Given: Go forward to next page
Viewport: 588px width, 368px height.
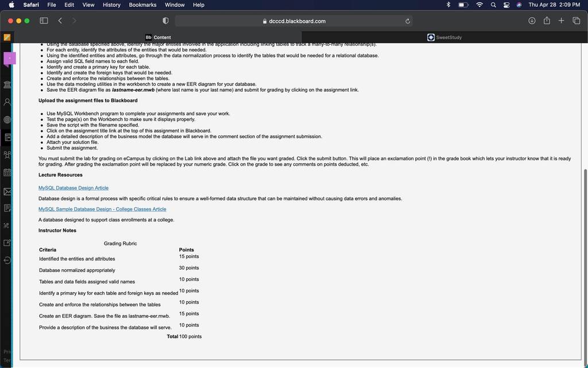Looking at the screenshot, I should point(74,21).
